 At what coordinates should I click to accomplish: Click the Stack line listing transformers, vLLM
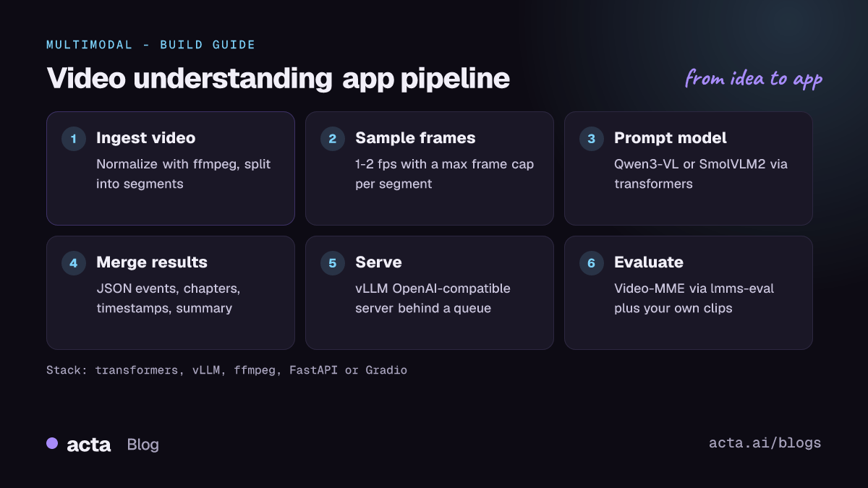click(x=226, y=370)
